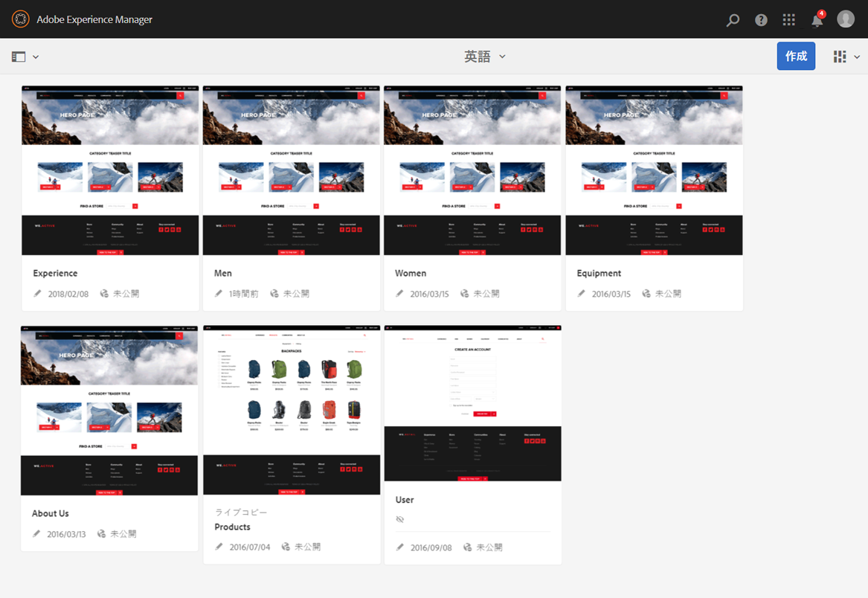Click 未公開 status on Equipment card
The height and width of the screenshot is (598, 868).
[668, 294]
